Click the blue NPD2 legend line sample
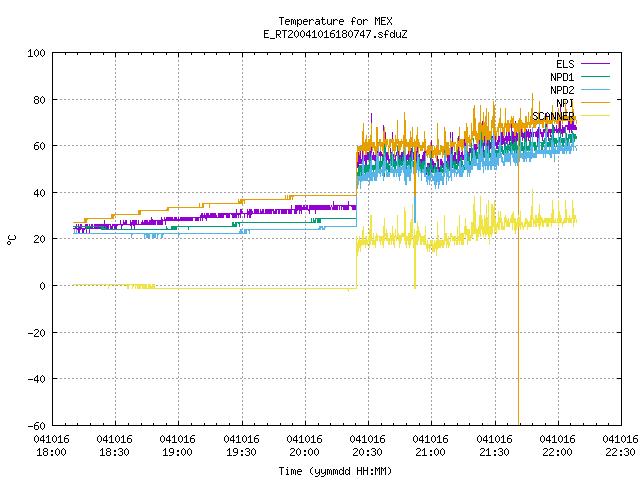640x480 pixels. (595, 90)
